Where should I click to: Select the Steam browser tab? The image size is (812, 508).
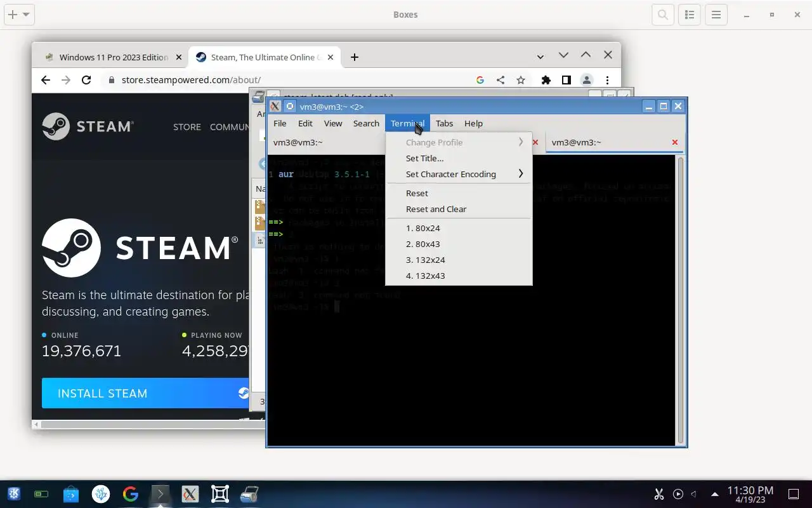coord(263,57)
